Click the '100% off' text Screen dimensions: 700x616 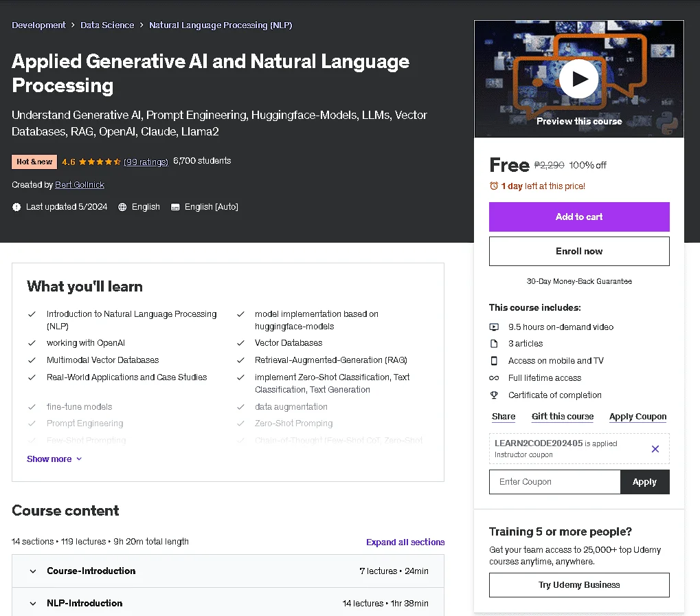pyautogui.click(x=587, y=165)
